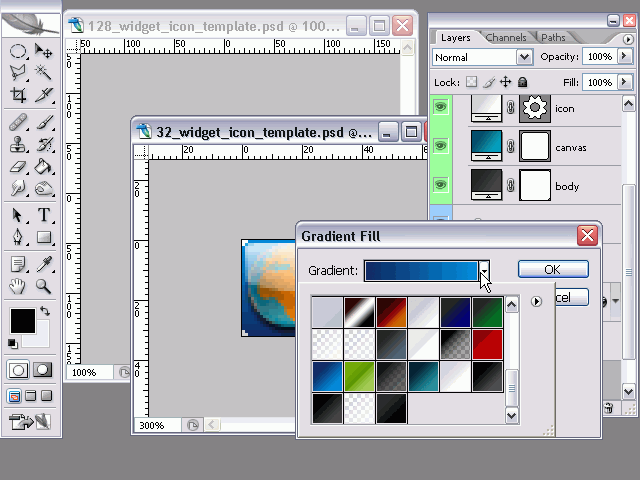
Task: Toggle lock transparent pixels
Action: coord(471,82)
